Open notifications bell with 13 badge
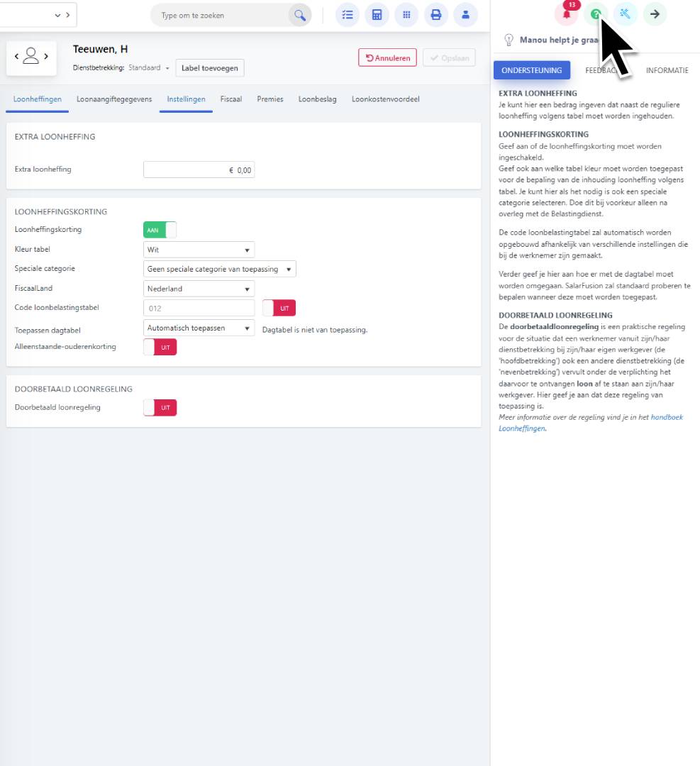This screenshot has height=766, width=700. pos(567,13)
